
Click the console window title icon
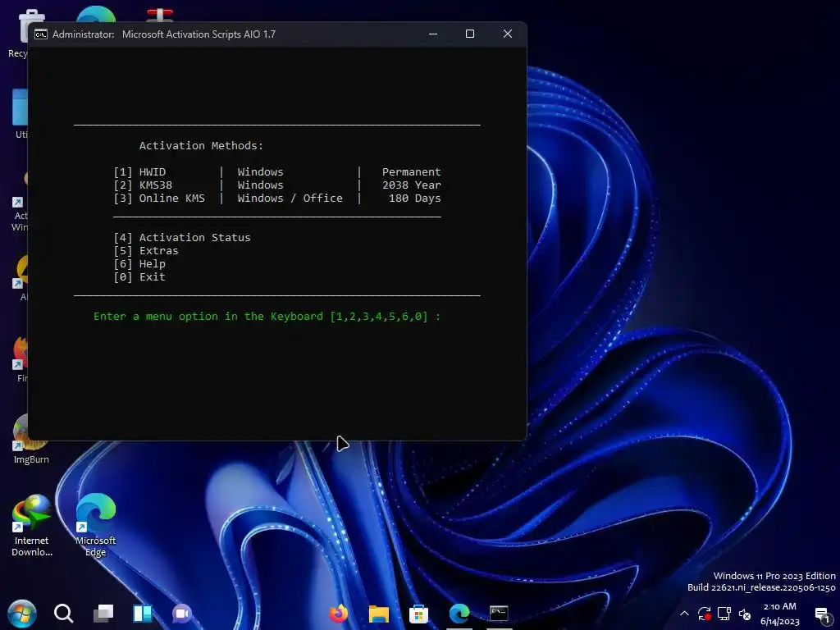[41, 34]
